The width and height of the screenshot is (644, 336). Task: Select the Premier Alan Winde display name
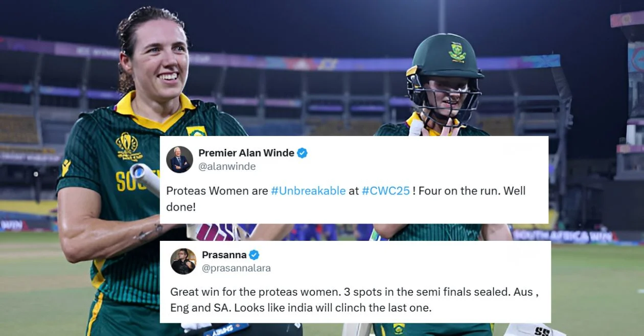click(246, 153)
